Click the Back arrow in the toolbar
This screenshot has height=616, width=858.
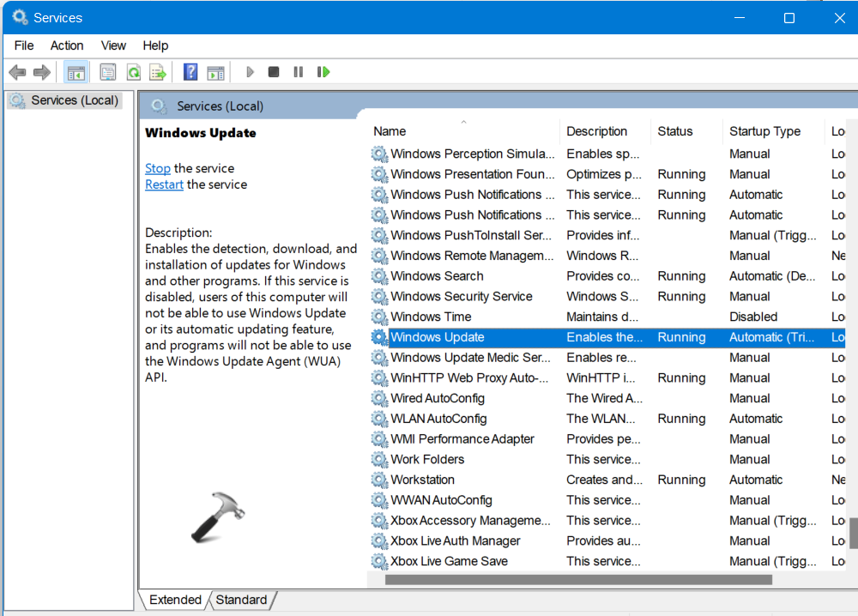17,72
